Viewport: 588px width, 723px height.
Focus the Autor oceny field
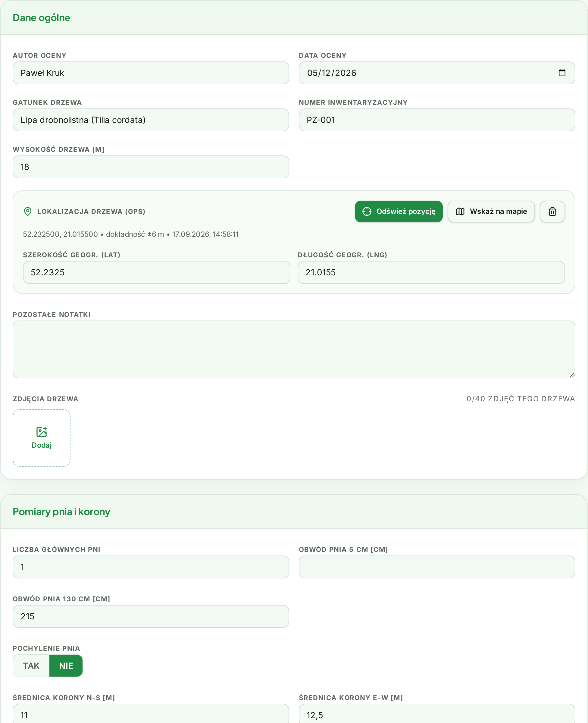click(151, 73)
